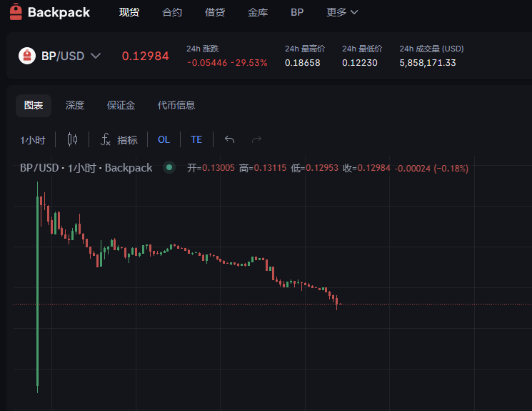The image size is (532, 411).
Task: Open the 1小时 interval selector
Action: (x=33, y=140)
